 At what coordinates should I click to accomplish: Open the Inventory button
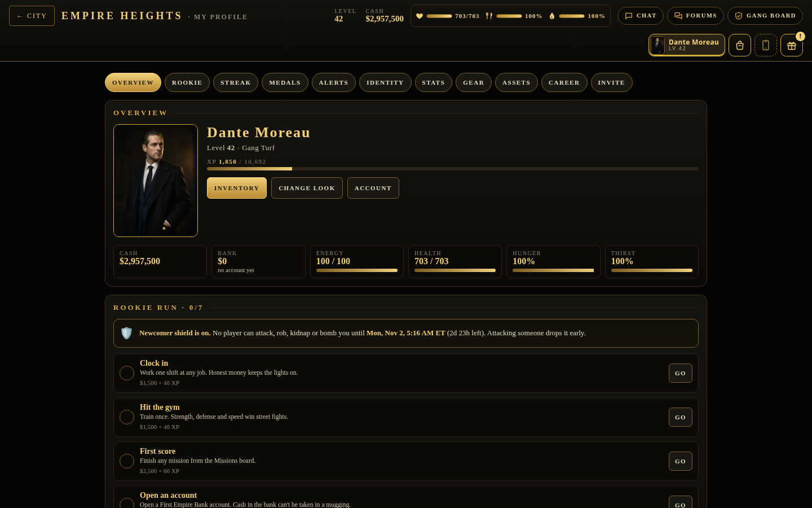[237, 188]
